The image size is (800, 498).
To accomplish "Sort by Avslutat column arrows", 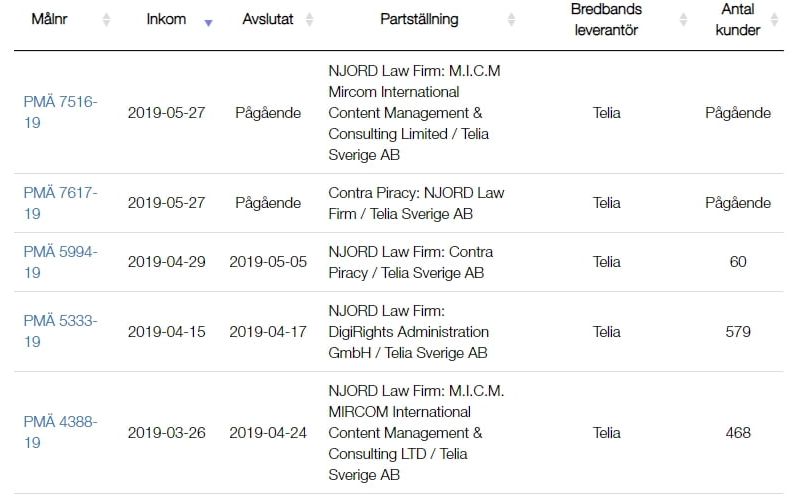I will click(x=309, y=19).
